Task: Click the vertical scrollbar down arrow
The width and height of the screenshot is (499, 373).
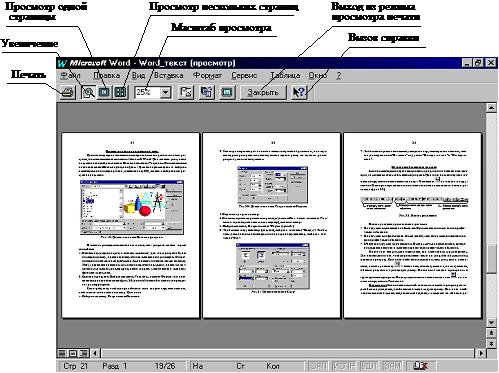Action: coord(491,322)
